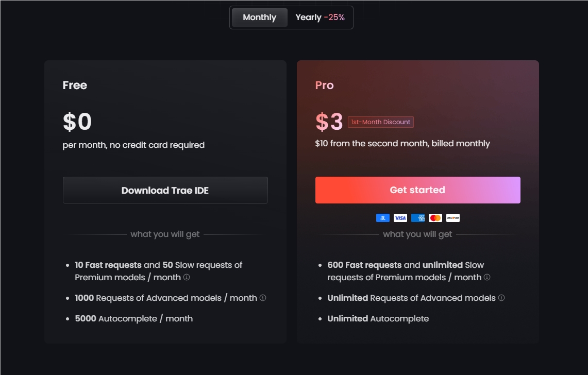Open info icon beside Pro plan Premium models
This screenshot has width=588, height=375.
click(487, 277)
